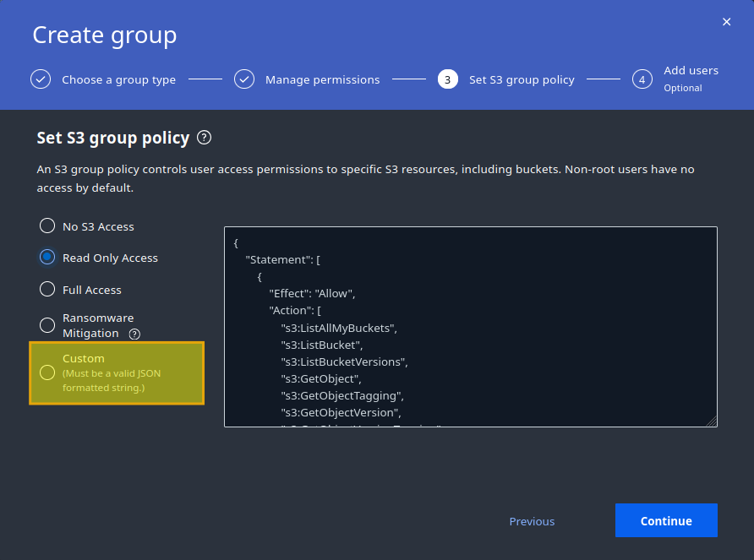Select Custom policy radio button
The image size is (754, 560).
tap(47, 372)
